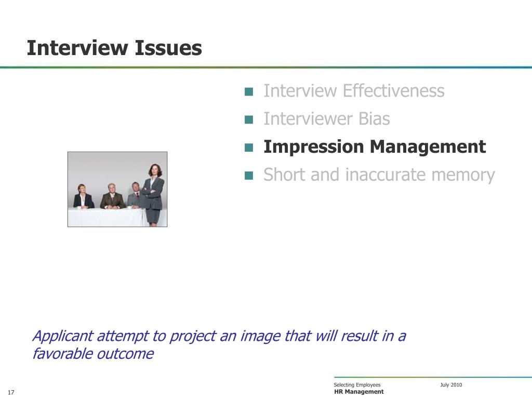532x399 pixels.
Task: Click the 'HR Management' footer label
Action: (358, 392)
